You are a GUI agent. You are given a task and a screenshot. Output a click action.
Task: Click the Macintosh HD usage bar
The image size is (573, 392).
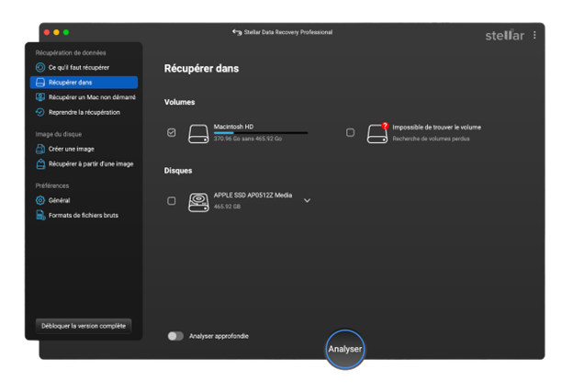pyautogui.click(x=261, y=133)
